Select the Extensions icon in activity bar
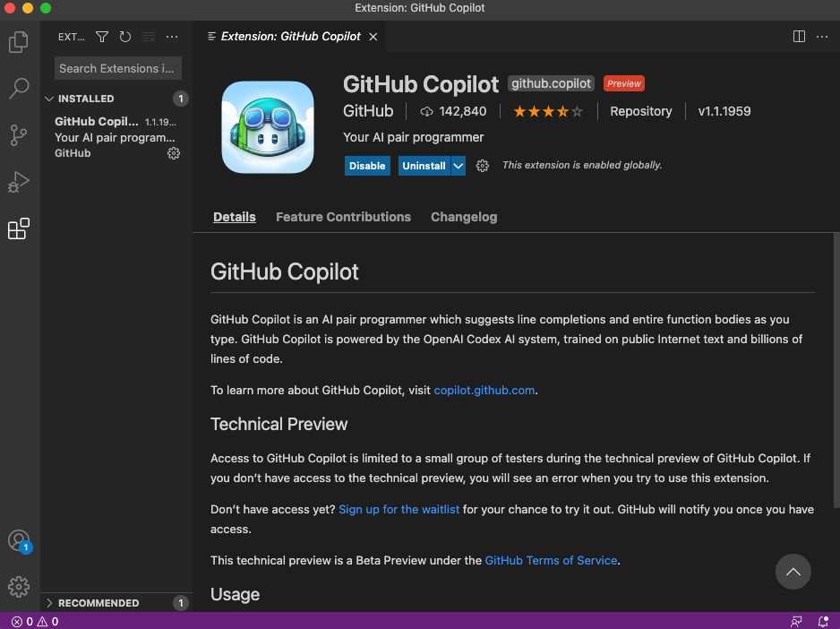Screen dimensions: 840x629 coord(19,228)
